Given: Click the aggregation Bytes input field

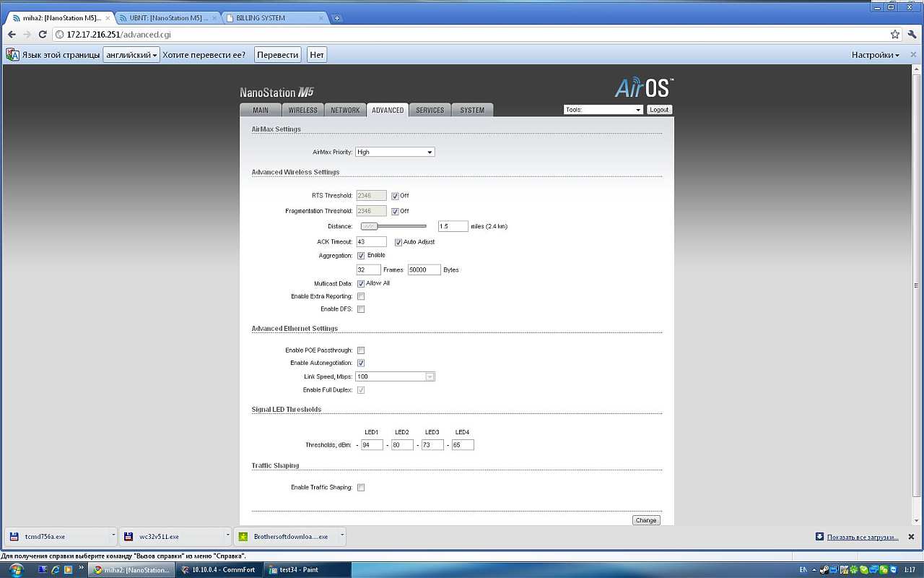Looking at the screenshot, I should tap(424, 269).
